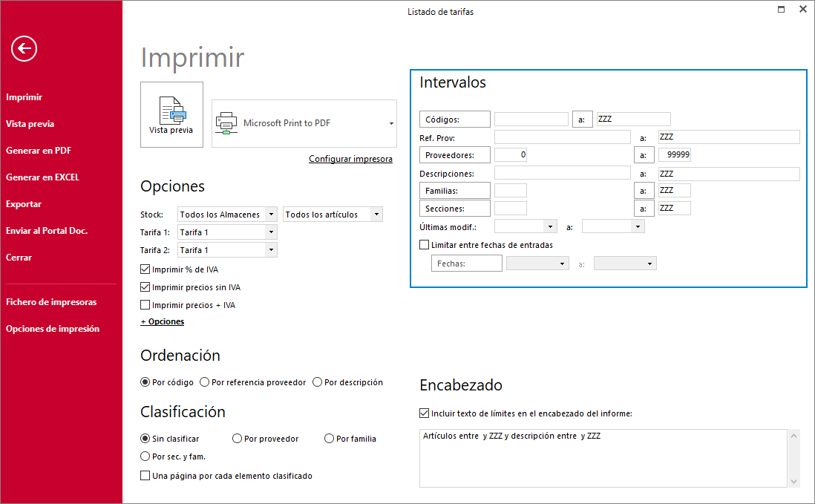
Task: Select Por descripción ordering
Action: coord(317,382)
